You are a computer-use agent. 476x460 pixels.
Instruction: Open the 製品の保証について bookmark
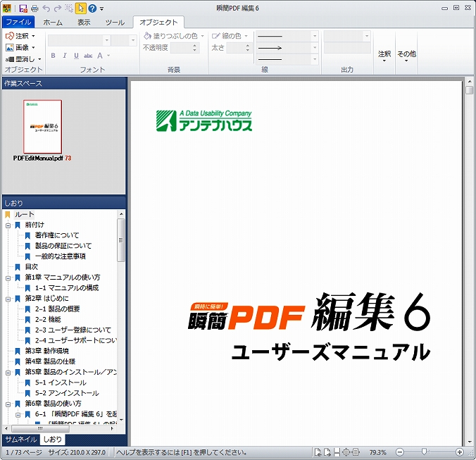pyautogui.click(x=63, y=246)
